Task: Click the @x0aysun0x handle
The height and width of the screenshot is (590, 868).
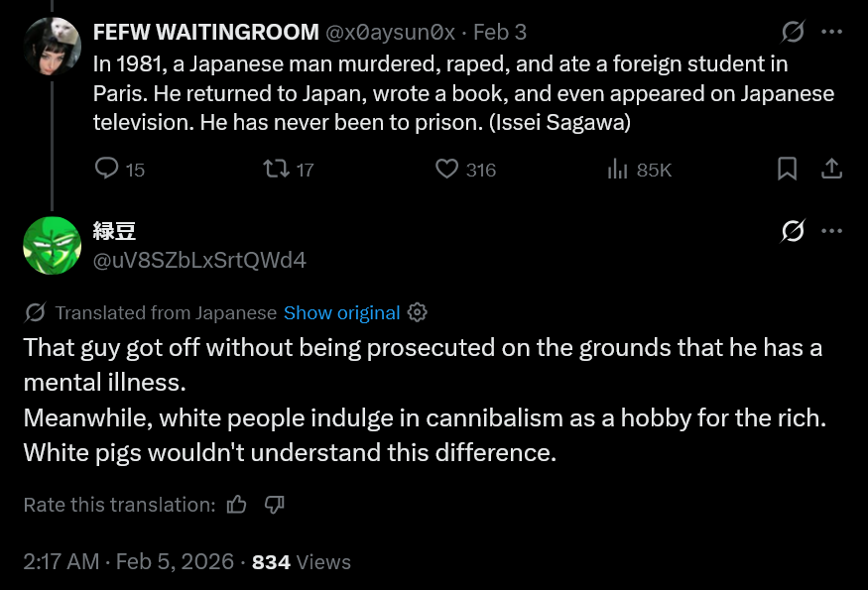Action: (390, 32)
